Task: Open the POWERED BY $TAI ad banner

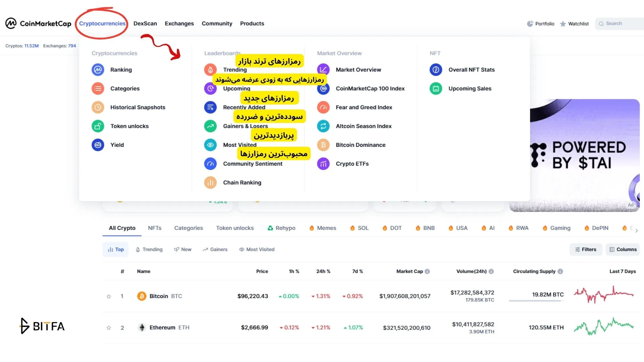Action: click(574, 156)
